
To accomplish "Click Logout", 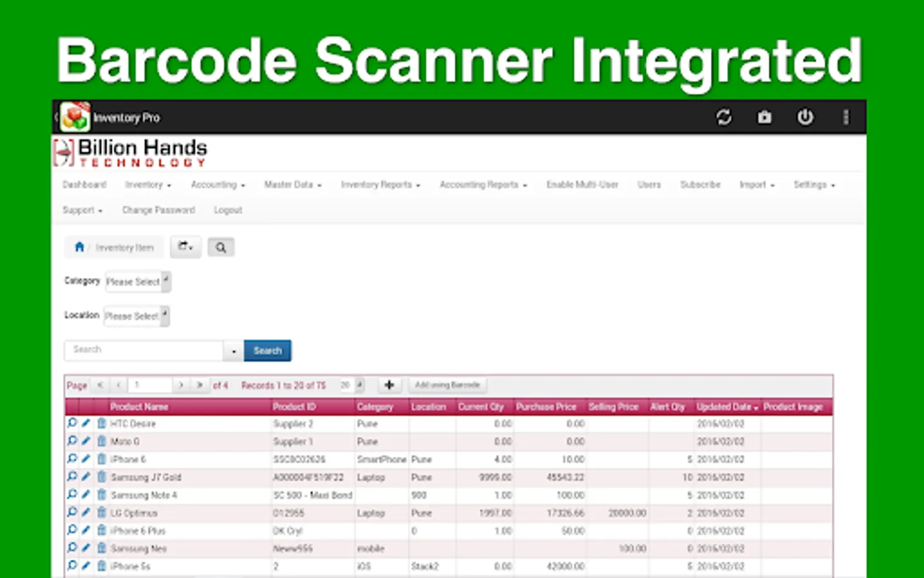I will pyautogui.click(x=228, y=210).
